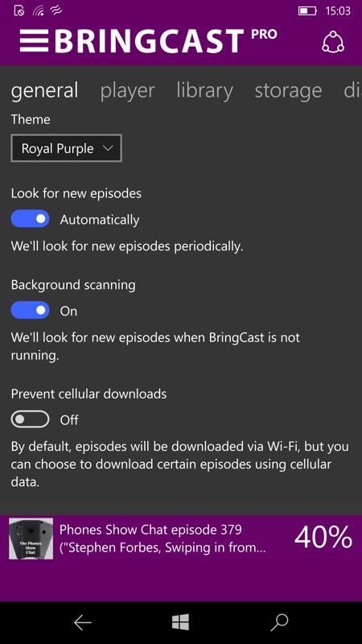The width and height of the screenshot is (362, 644).
Task: Tap The Phones Show Chat artwork thumbnail
Action: pyautogui.click(x=31, y=539)
